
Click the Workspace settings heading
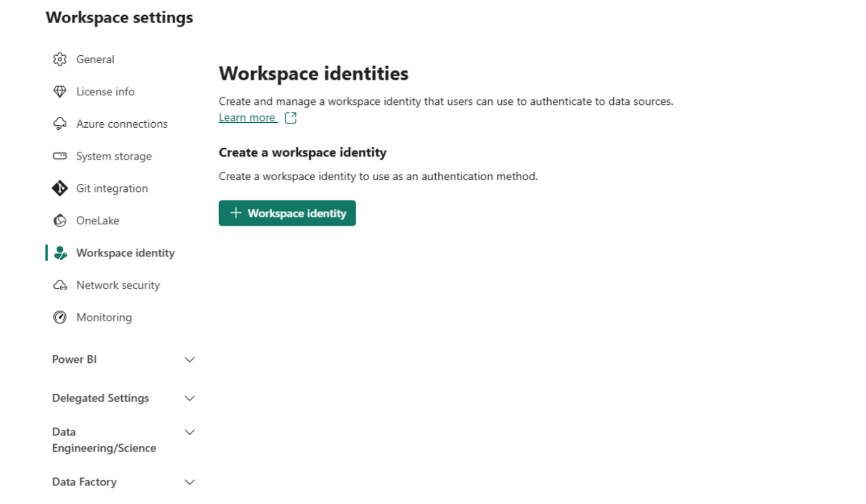pyautogui.click(x=120, y=17)
